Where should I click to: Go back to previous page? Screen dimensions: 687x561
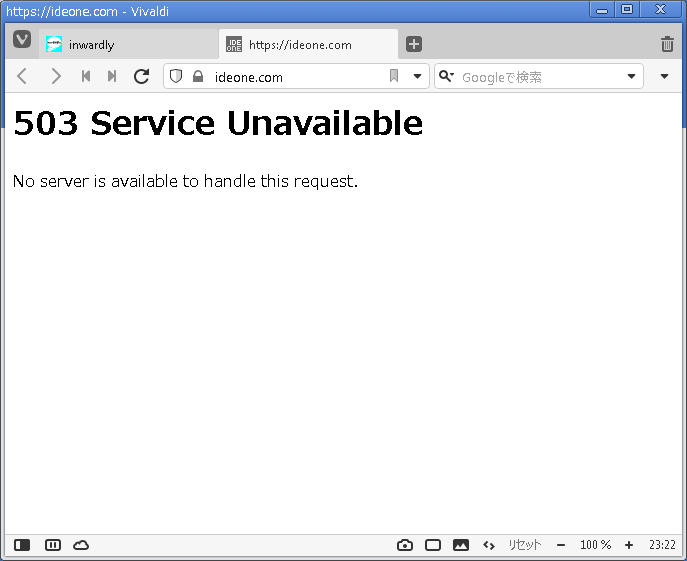(22, 76)
